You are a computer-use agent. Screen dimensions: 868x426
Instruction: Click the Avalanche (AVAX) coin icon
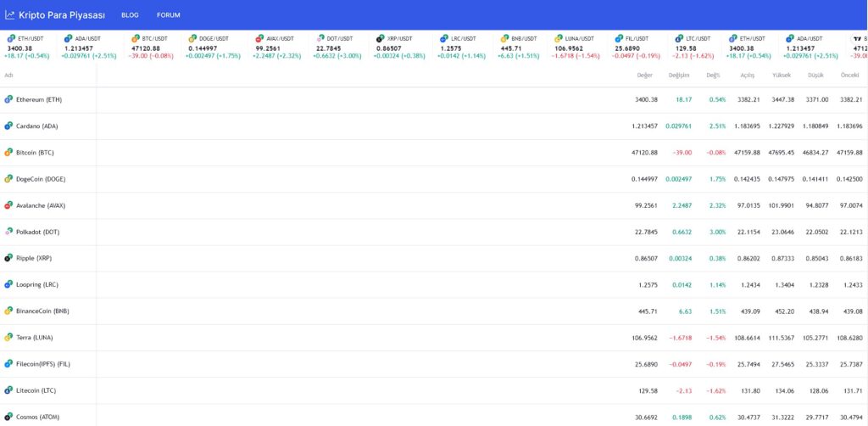tap(8, 205)
